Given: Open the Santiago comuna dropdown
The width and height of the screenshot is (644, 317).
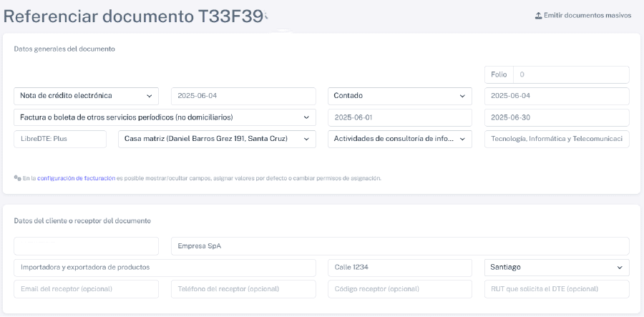Looking at the screenshot, I should pyautogui.click(x=556, y=268).
